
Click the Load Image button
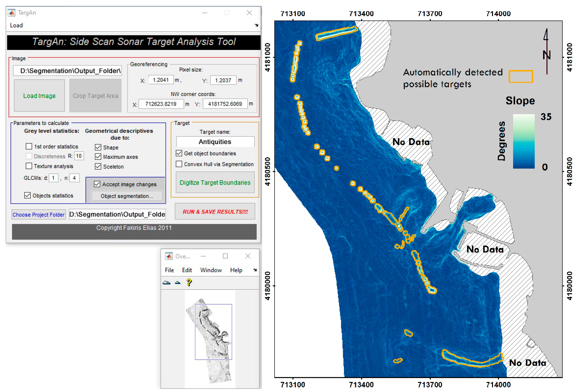pyautogui.click(x=40, y=96)
